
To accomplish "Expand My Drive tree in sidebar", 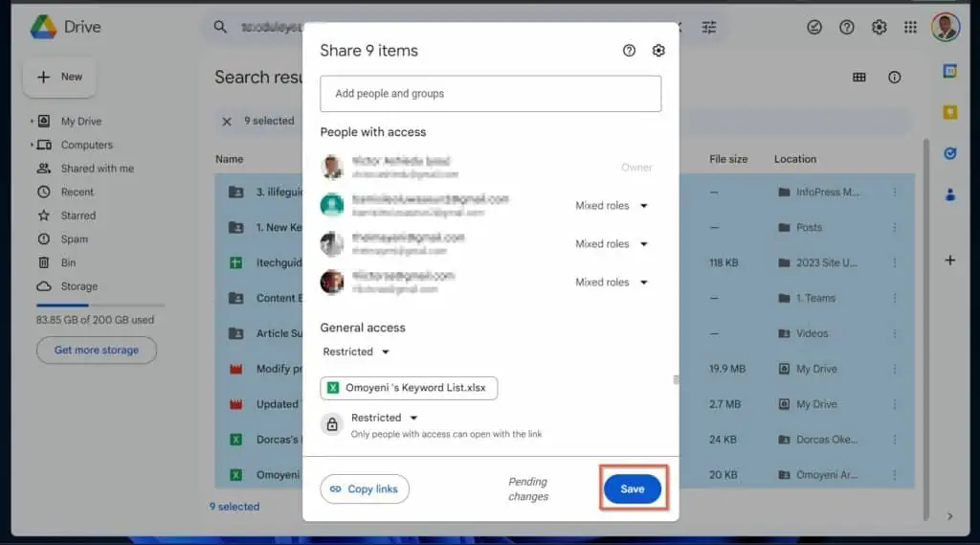I will [x=32, y=122].
